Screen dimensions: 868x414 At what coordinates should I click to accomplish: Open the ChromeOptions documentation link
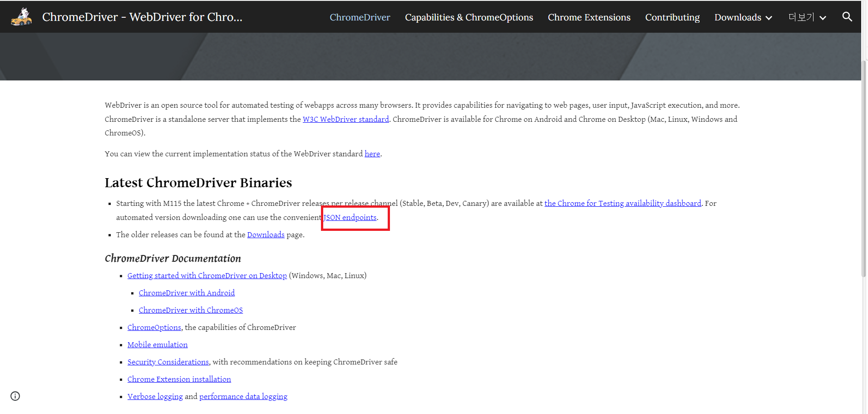click(x=154, y=327)
